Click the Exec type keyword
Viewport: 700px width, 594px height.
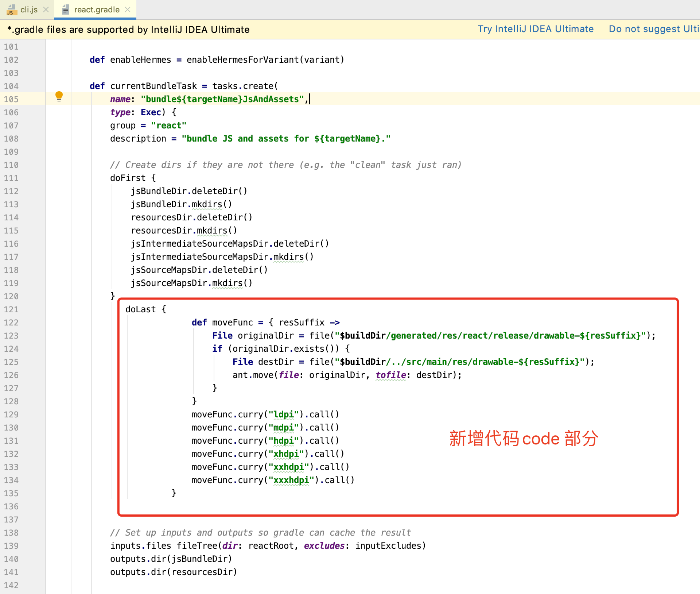(151, 112)
